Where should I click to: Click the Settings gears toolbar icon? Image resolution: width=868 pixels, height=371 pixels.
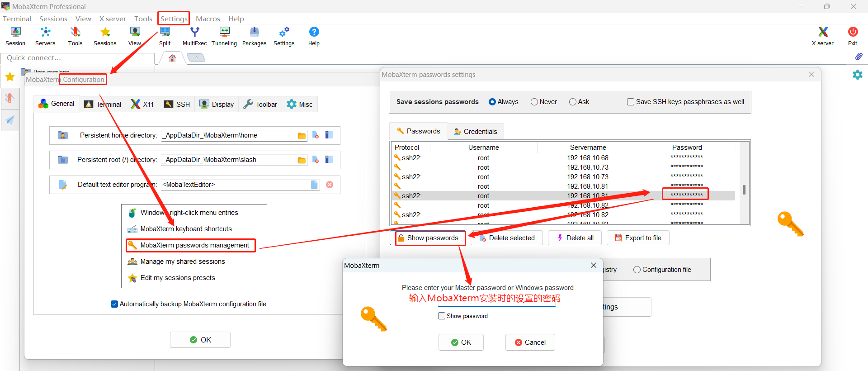(284, 36)
